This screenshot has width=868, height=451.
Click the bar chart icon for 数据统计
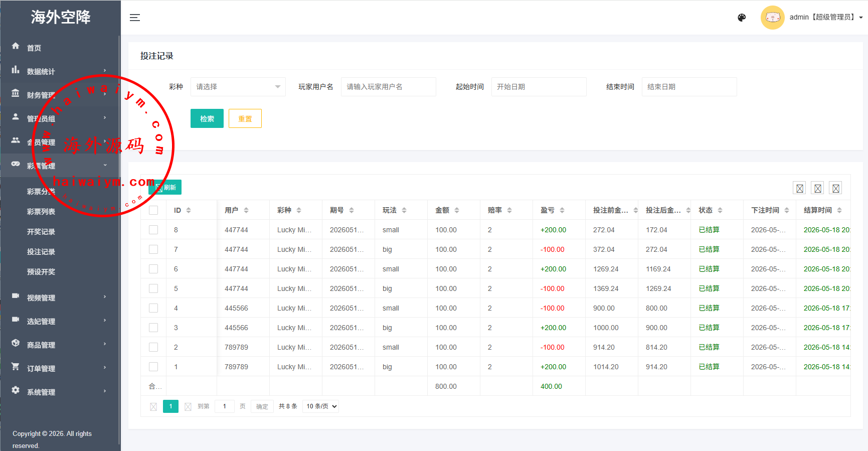pyautogui.click(x=16, y=70)
